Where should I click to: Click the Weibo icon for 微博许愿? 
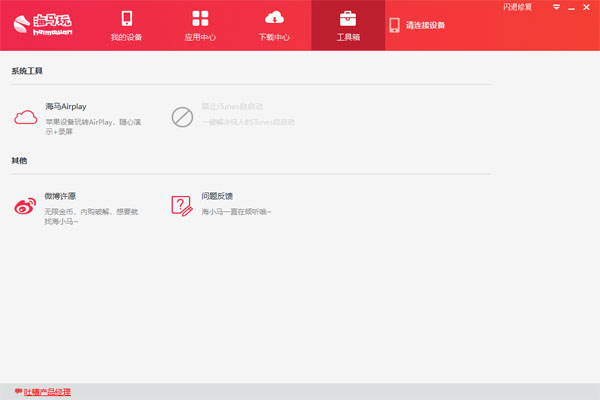[x=25, y=206]
